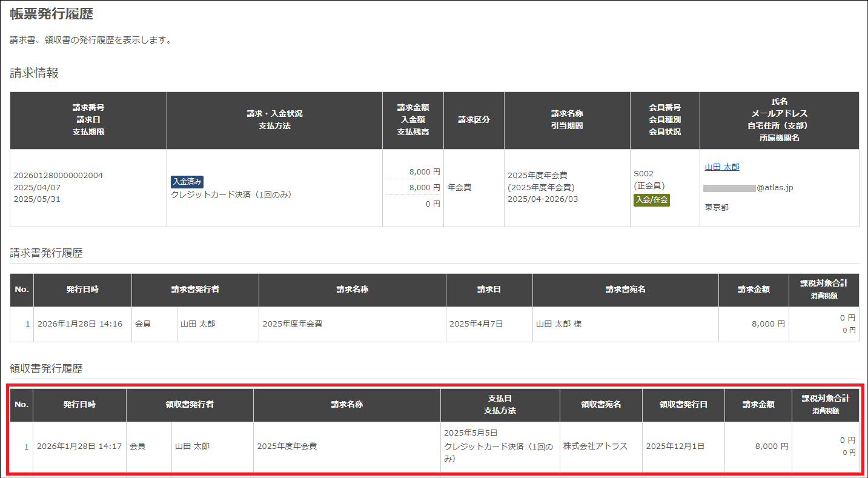Click the 入会/在会 member status badge
The width and height of the screenshot is (868, 478).
[651, 200]
